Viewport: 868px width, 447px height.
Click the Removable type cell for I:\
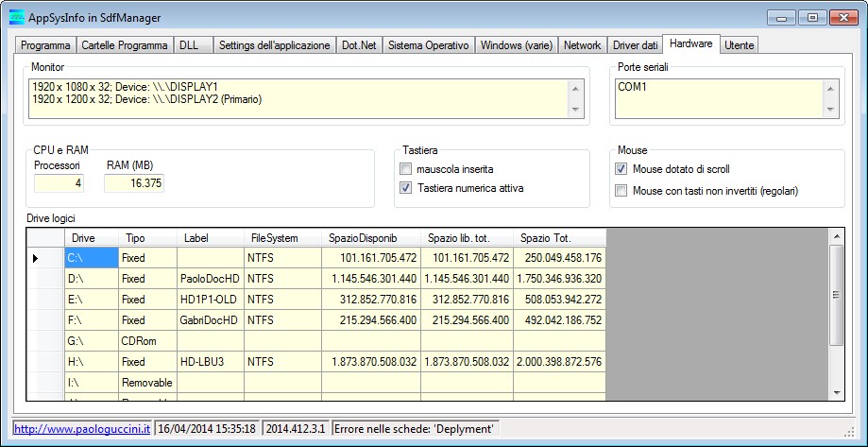click(147, 383)
